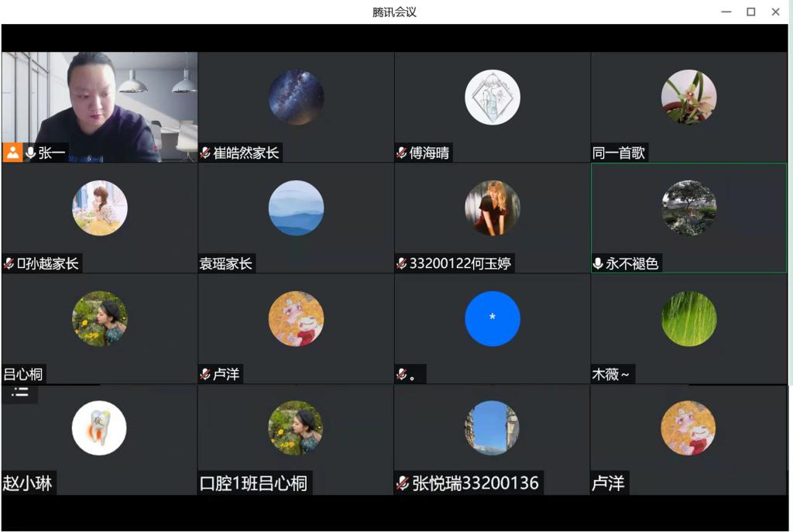793x532 pixels.
Task: Click muted mic icon beside 傅海晴
Action: pyautogui.click(x=402, y=153)
